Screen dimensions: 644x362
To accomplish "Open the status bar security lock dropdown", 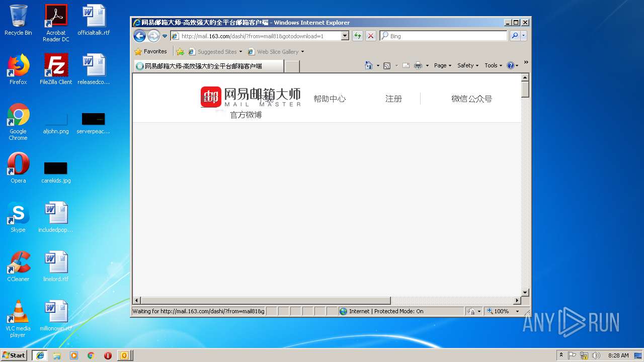I will 474,311.
